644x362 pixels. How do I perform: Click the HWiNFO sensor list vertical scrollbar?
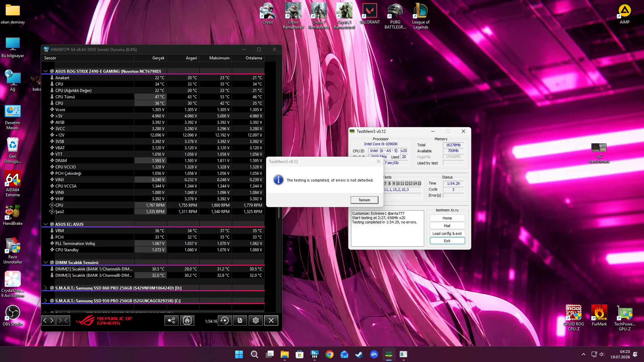(279, 213)
